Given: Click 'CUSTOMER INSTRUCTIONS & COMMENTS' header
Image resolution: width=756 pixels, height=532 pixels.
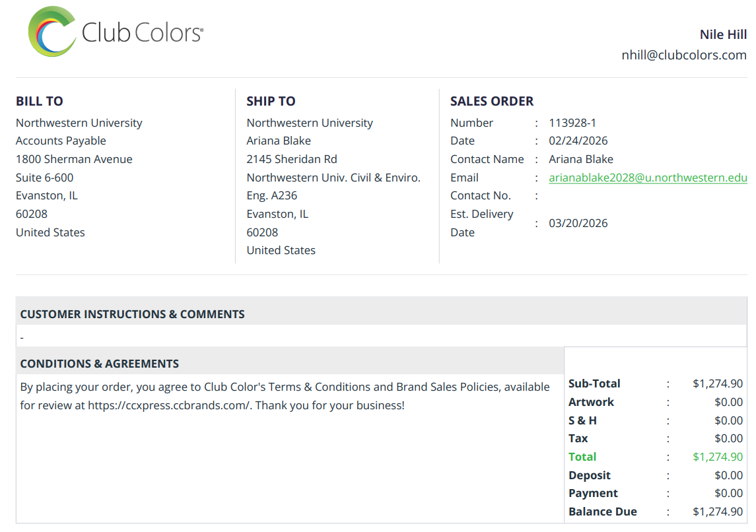Looking at the screenshot, I should [x=133, y=314].
